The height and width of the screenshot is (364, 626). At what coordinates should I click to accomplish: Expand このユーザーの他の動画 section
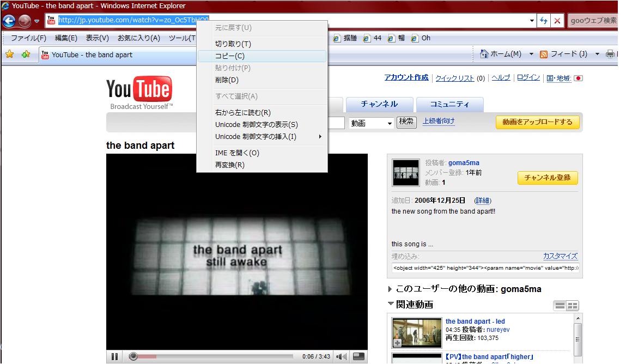coord(390,289)
